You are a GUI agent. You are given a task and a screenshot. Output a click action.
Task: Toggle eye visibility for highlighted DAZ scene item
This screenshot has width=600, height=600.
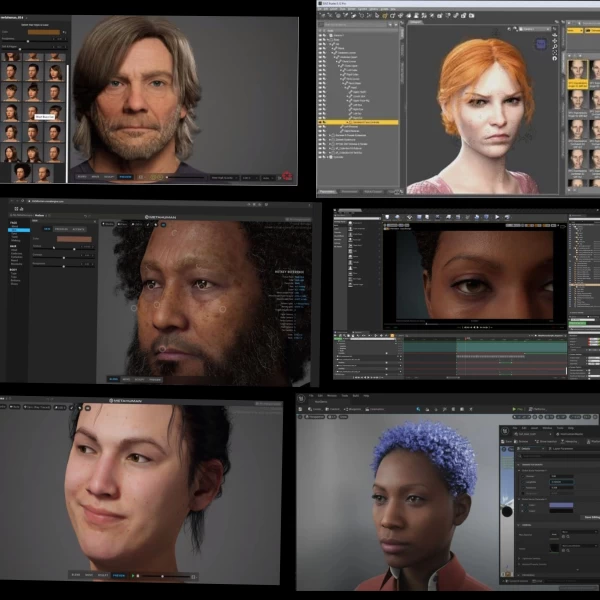(322, 122)
